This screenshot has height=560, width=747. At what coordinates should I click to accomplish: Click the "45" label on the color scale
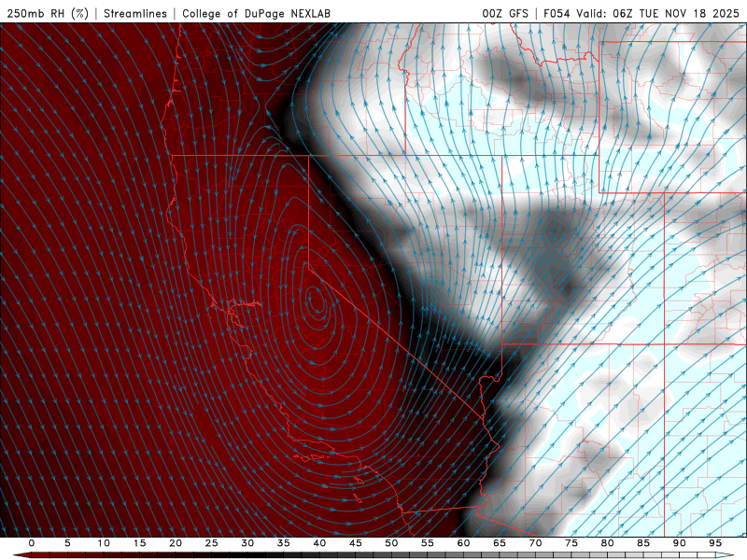356,543
